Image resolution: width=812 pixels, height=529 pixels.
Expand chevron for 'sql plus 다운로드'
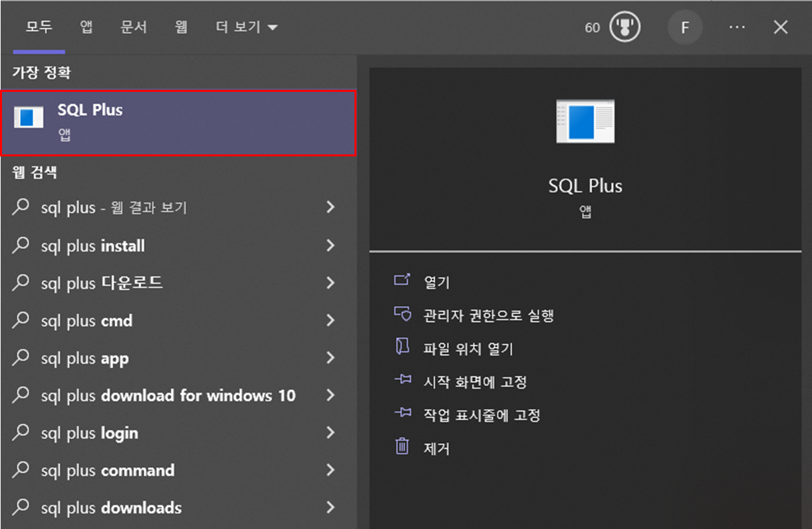(x=331, y=283)
